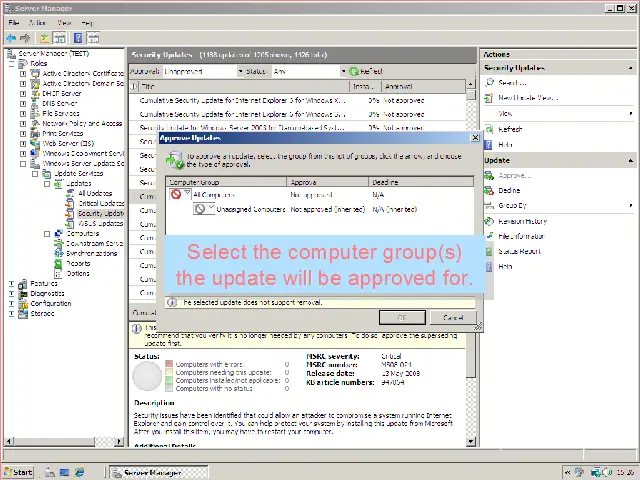640x480 pixels.
Task: Open the Approval filter dropdown showing Unapproved
Action: point(203,71)
